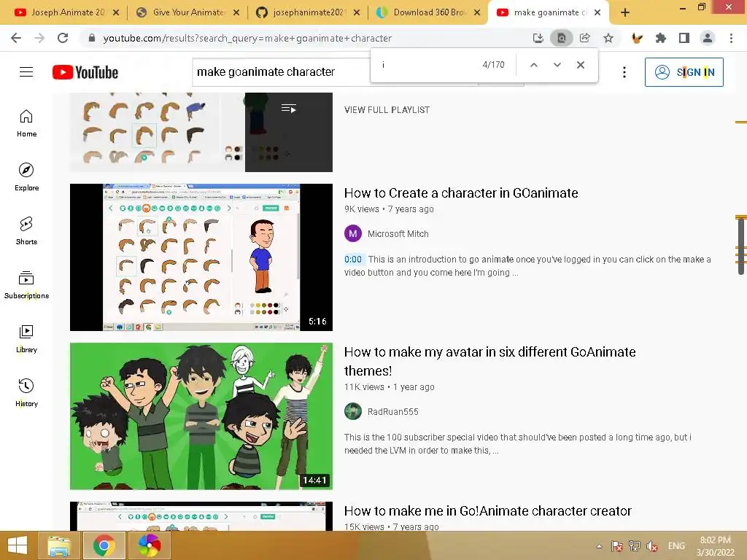Open Windows Start button

pyautogui.click(x=18, y=545)
